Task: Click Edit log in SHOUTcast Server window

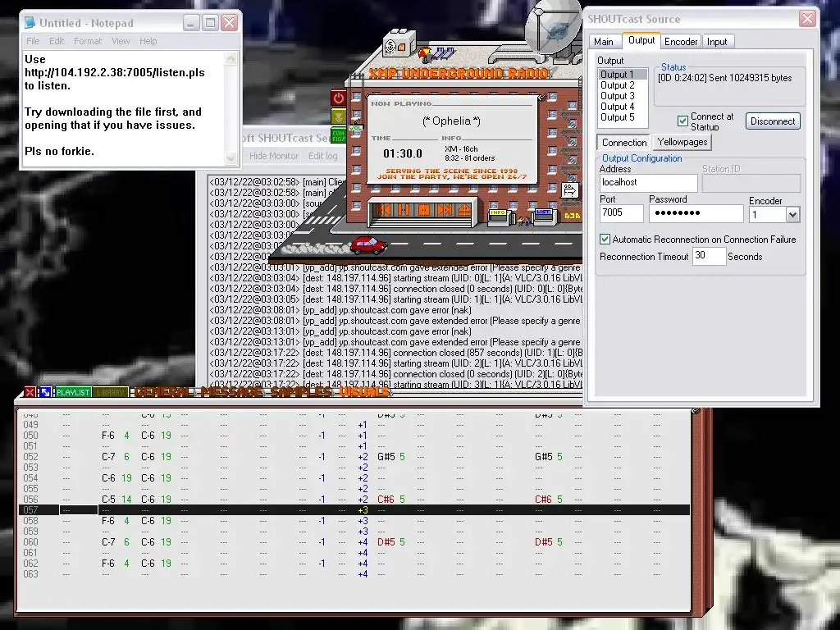Action: (x=322, y=156)
